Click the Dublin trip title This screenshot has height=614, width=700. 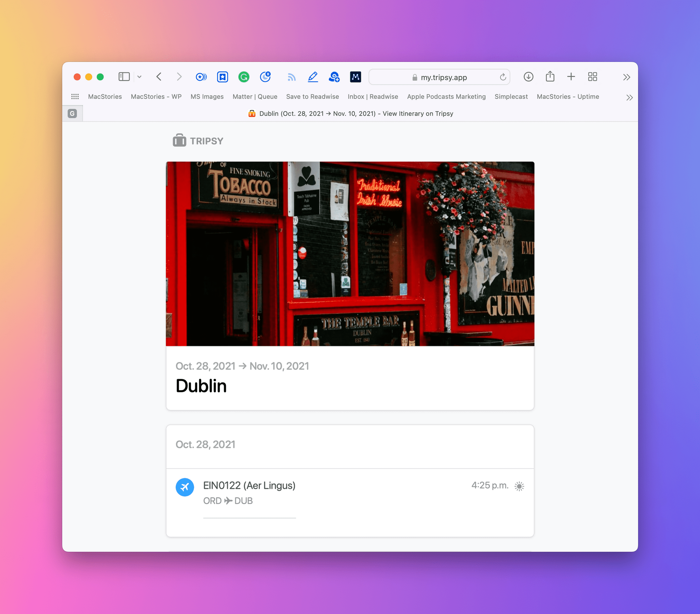point(201,386)
